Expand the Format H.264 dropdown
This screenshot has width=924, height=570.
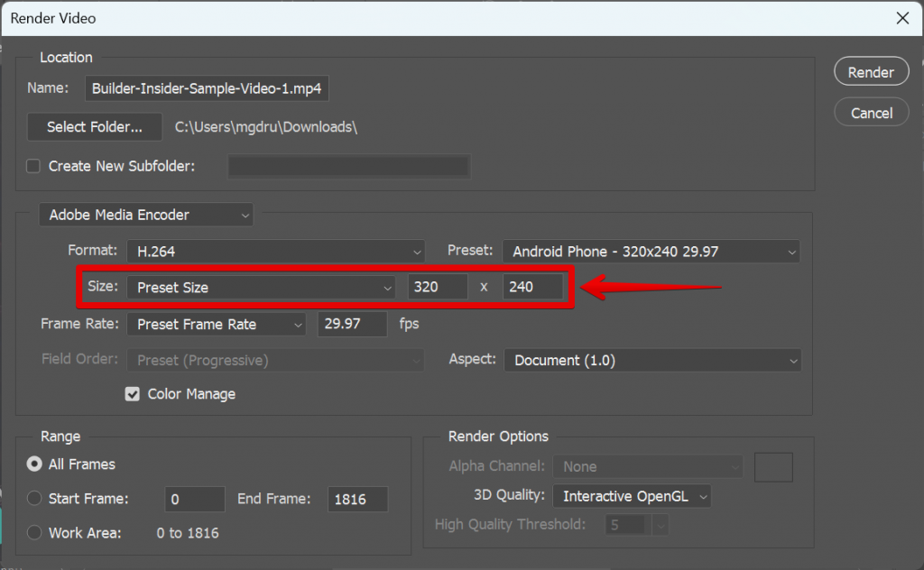pos(275,252)
